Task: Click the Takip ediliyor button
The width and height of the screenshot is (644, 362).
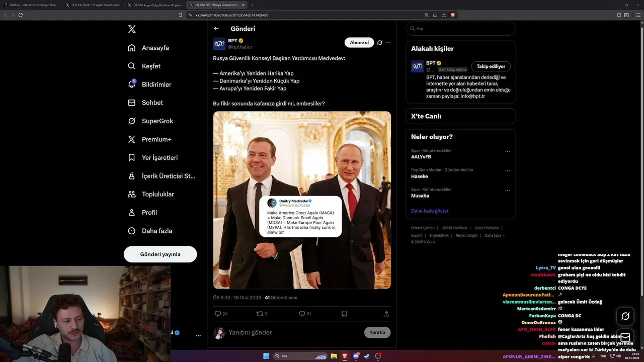Action: tap(491, 66)
